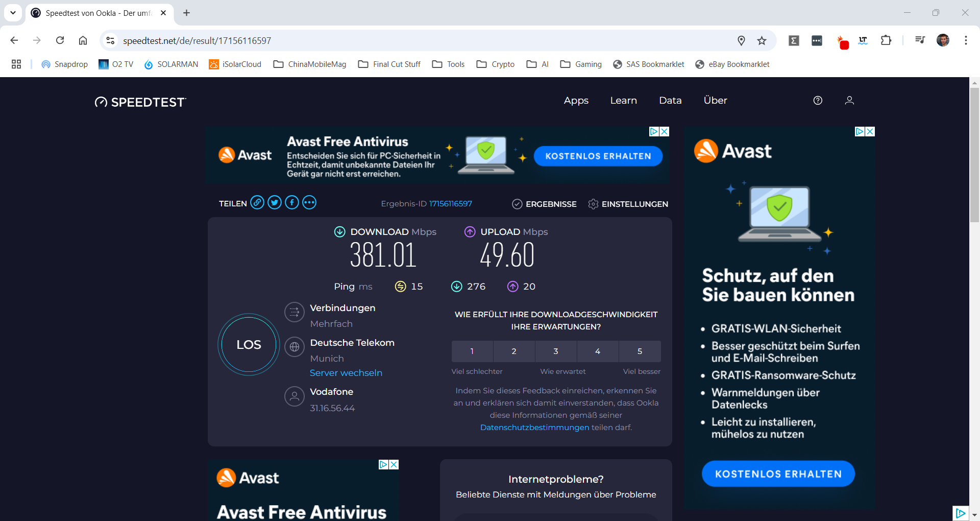This screenshot has width=980, height=521.
Task: Open the SOLARMAN bookmark
Action: [x=171, y=64]
